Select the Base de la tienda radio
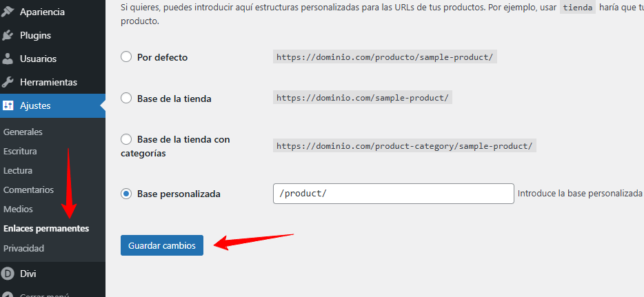The image size is (644, 297). click(126, 99)
